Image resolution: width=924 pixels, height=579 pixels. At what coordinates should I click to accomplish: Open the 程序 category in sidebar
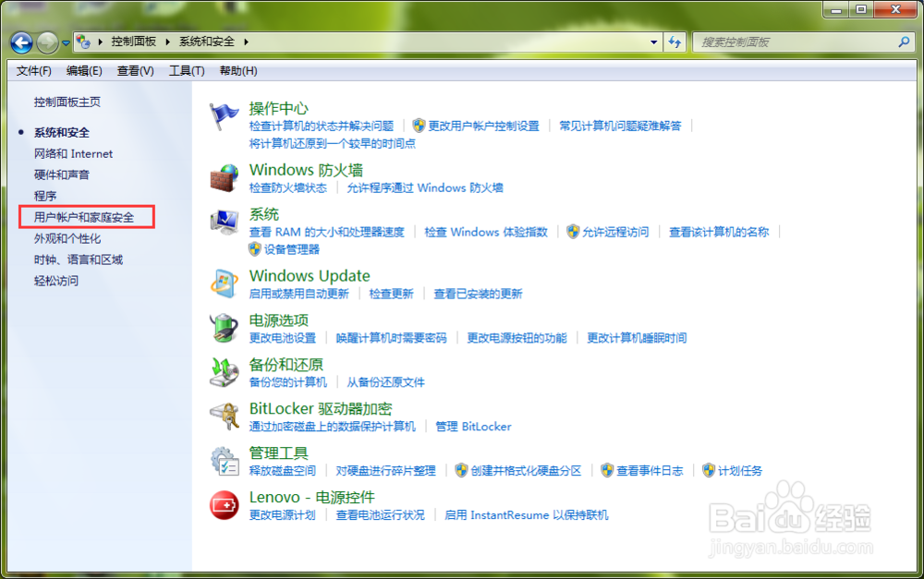click(44, 196)
